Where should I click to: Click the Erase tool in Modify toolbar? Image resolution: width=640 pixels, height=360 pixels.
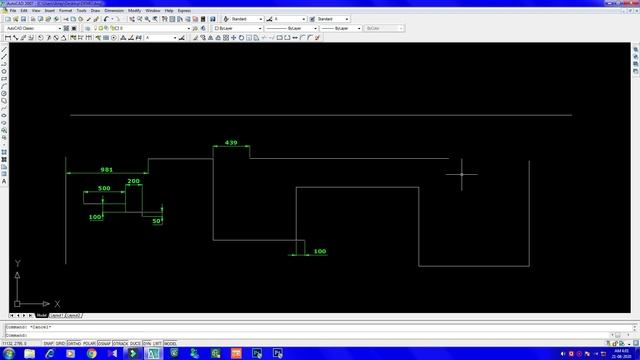(x=196, y=38)
